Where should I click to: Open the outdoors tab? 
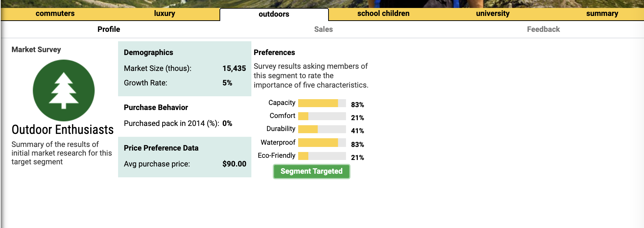(x=273, y=14)
